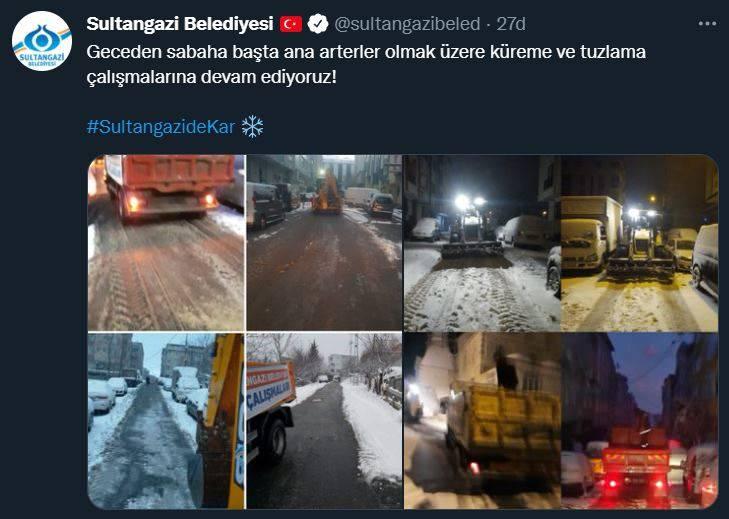Click the ÇALIŞMALARI banner on the truck photo

[271, 389]
